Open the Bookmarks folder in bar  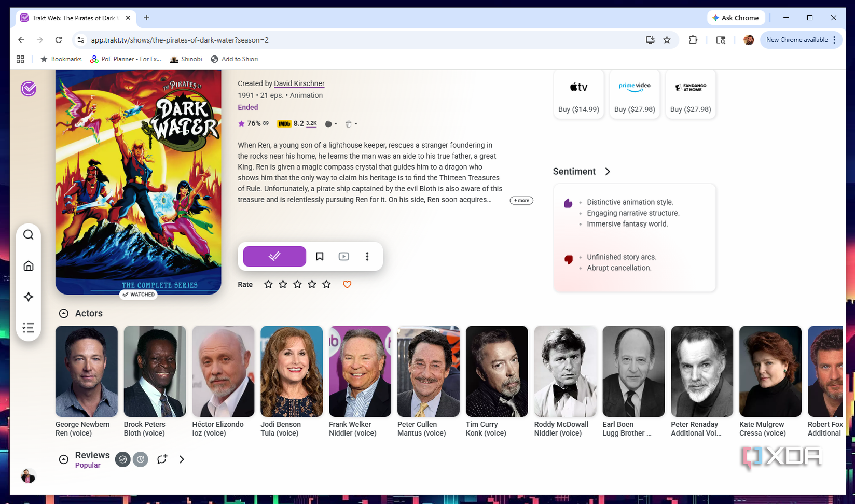tap(61, 59)
